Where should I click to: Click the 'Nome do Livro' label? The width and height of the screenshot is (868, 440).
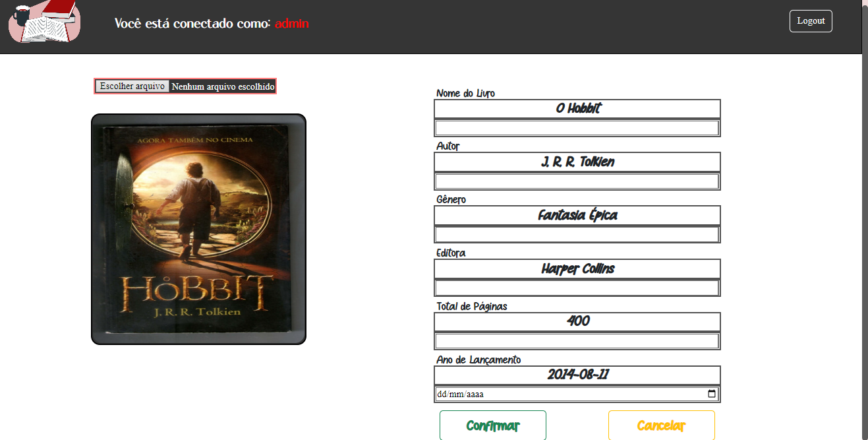pyautogui.click(x=465, y=93)
